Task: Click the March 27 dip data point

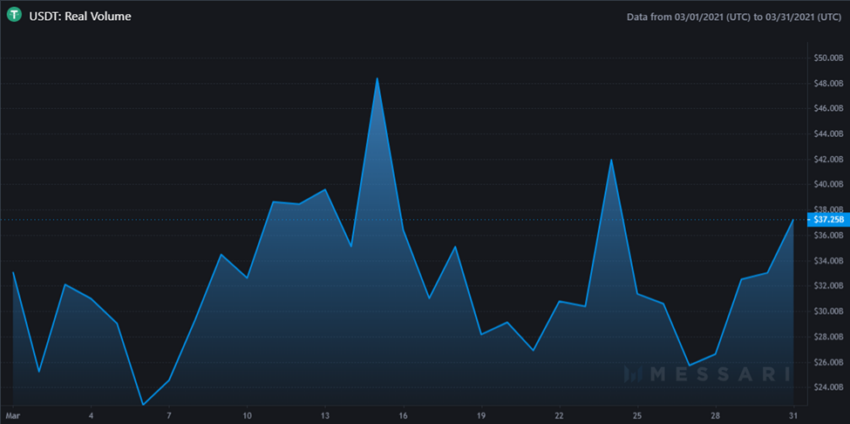Action: click(689, 365)
